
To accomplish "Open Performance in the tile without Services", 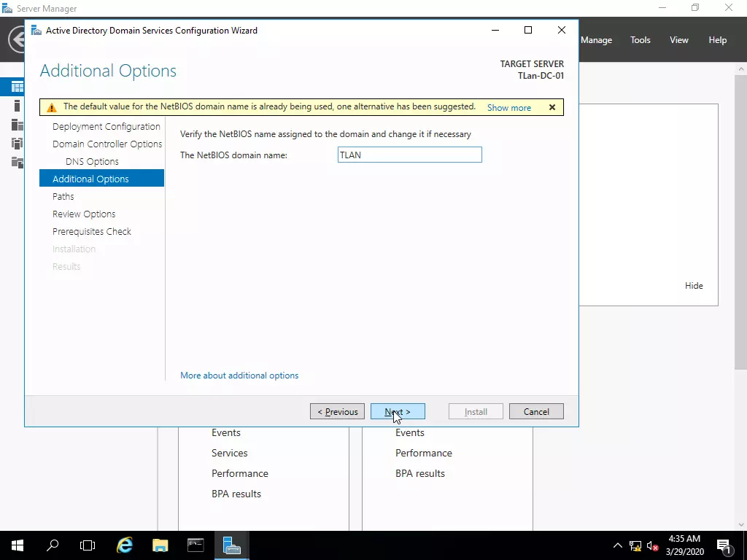I will [x=424, y=453].
